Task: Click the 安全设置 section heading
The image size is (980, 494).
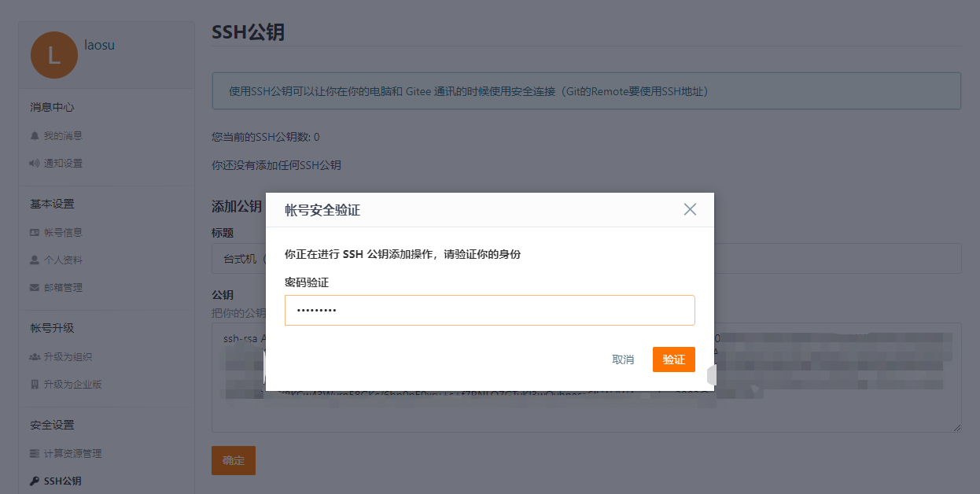Action: pos(52,425)
